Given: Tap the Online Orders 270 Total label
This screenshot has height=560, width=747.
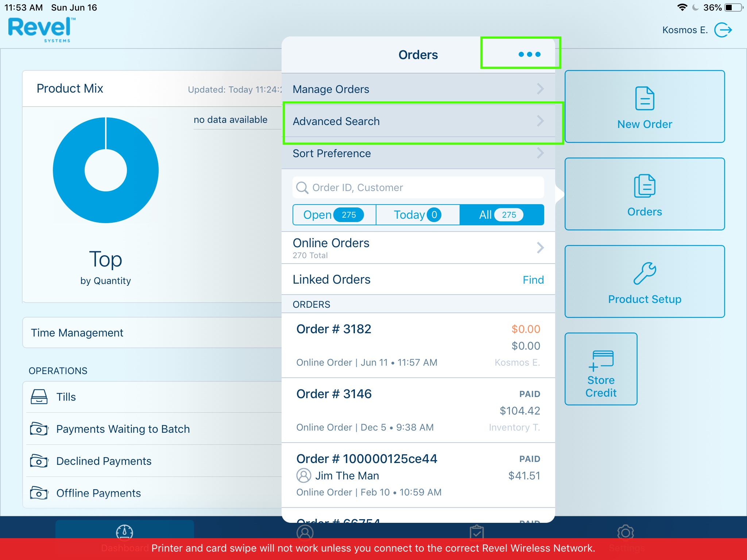Looking at the screenshot, I should tap(331, 248).
